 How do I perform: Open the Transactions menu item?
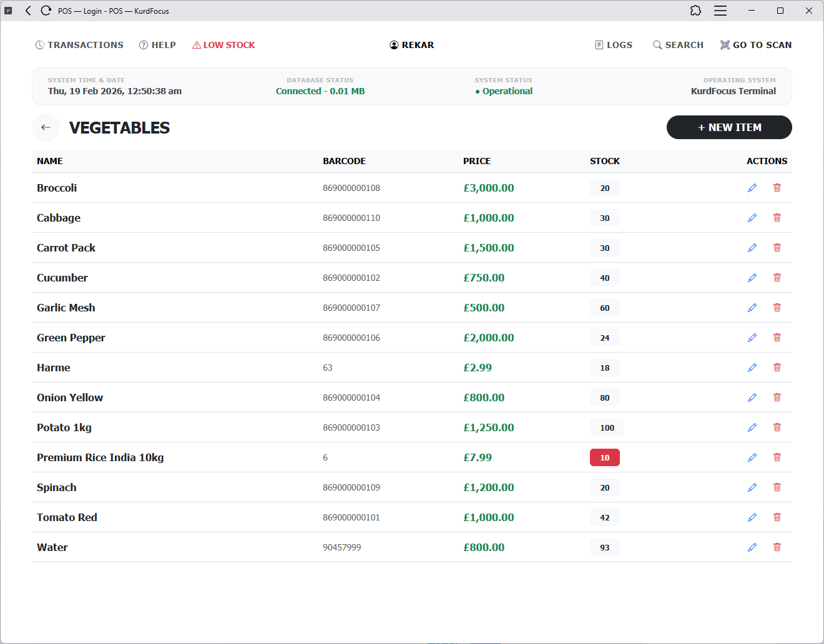point(79,45)
